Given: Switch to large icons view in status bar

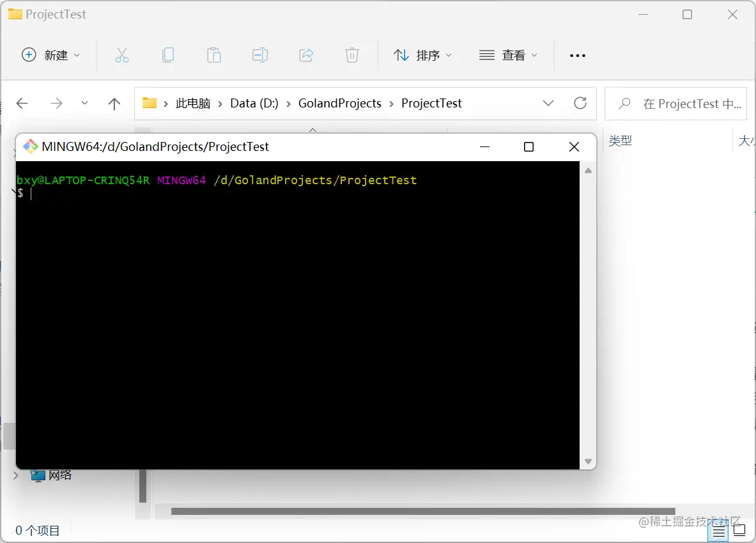Looking at the screenshot, I should (739, 530).
